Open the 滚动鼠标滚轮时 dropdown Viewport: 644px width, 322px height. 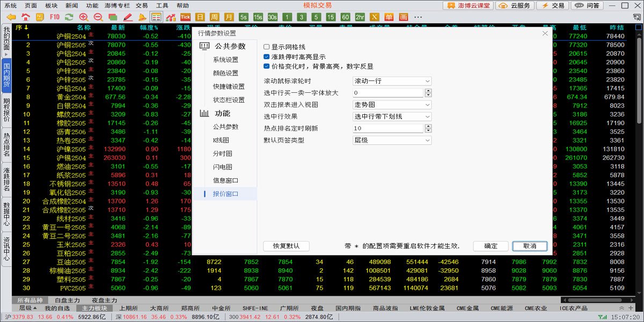pos(392,81)
